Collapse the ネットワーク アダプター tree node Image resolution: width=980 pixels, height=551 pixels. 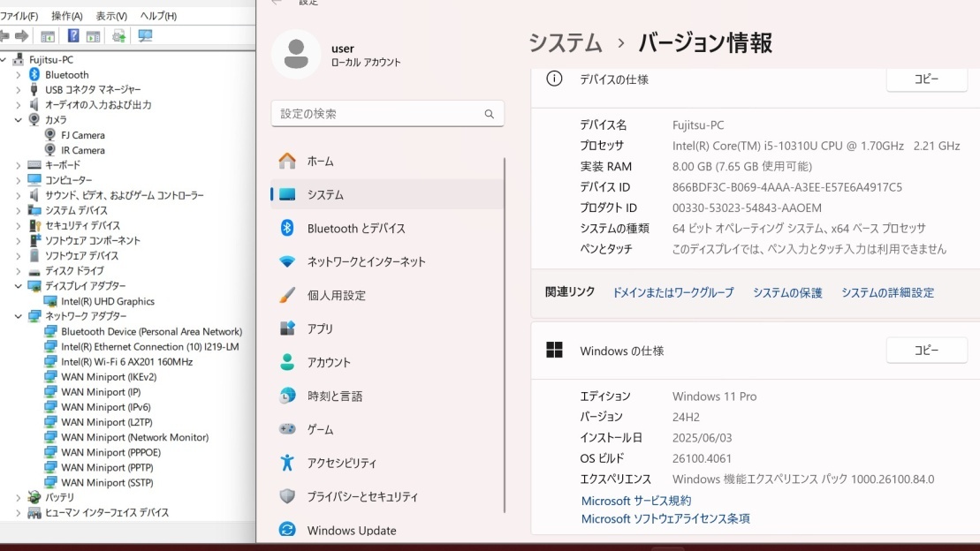(x=18, y=316)
